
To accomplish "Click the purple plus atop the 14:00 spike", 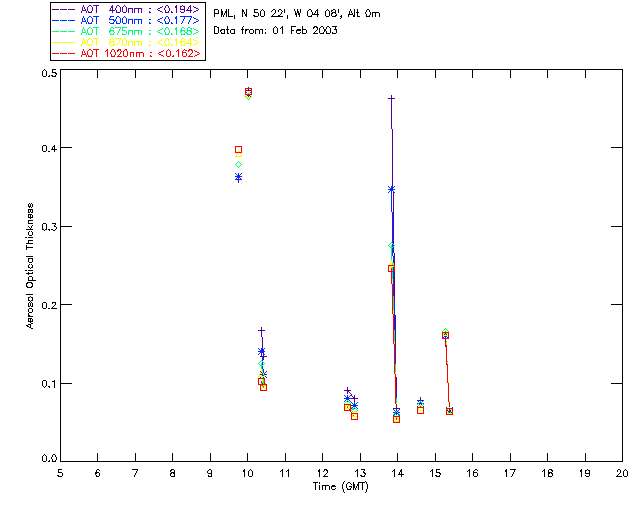I will click(x=391, y=98).
